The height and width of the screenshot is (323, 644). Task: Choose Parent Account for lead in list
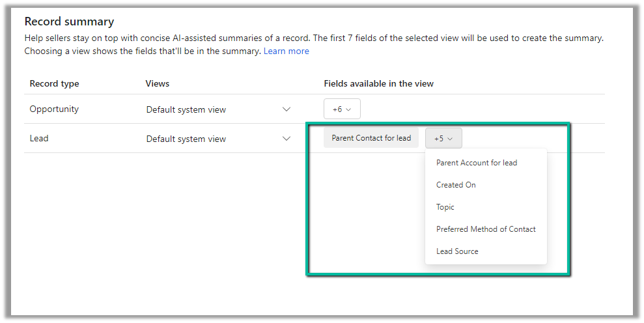pyautogui.click(x=476, y=163)
